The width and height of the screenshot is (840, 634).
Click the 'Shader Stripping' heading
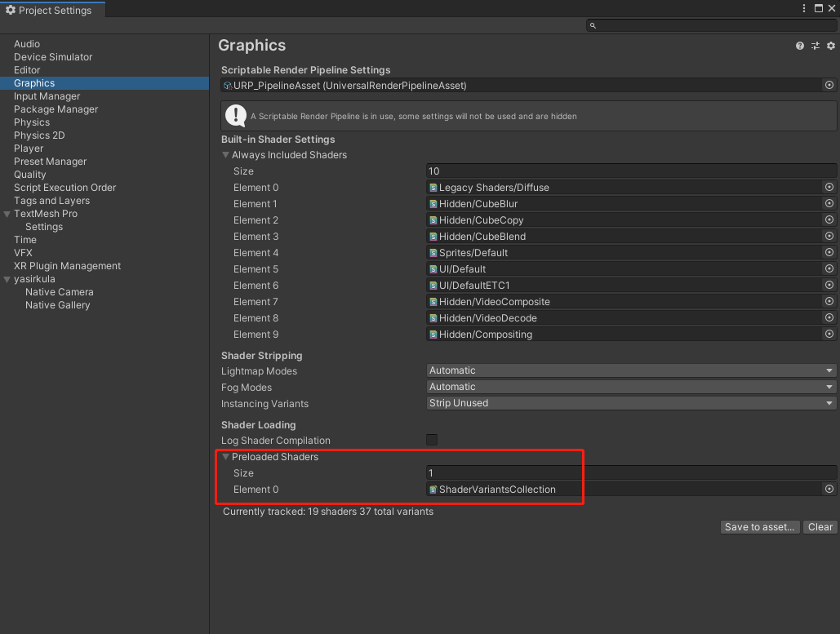pos(261,356)
